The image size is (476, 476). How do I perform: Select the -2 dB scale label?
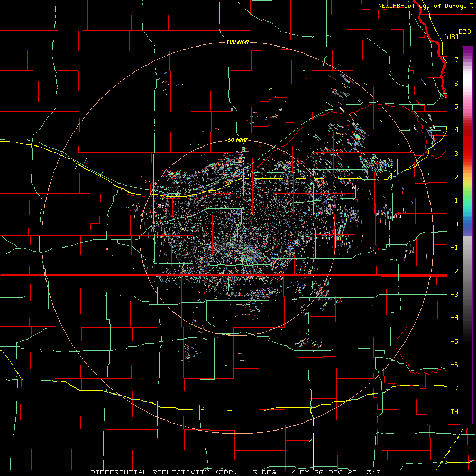[454, 271]
